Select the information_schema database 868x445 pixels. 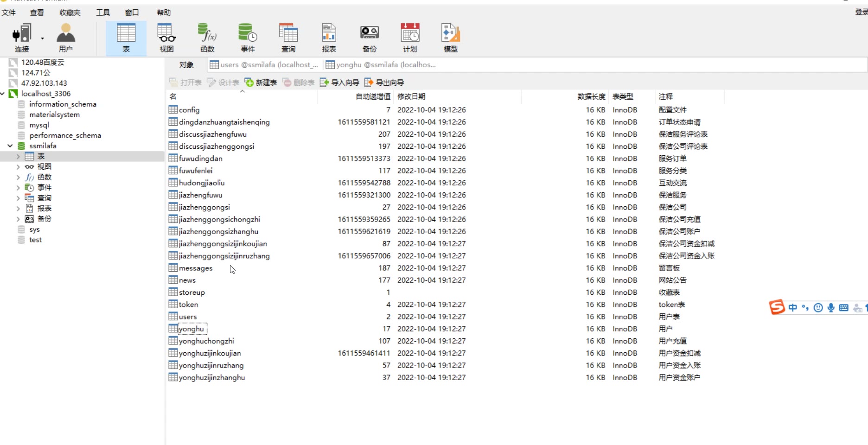click(63, 104)
